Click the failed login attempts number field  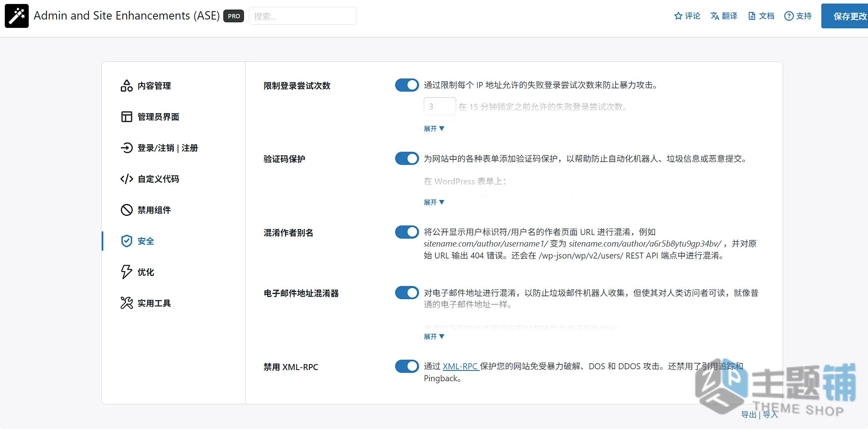(x=439, y=106)
